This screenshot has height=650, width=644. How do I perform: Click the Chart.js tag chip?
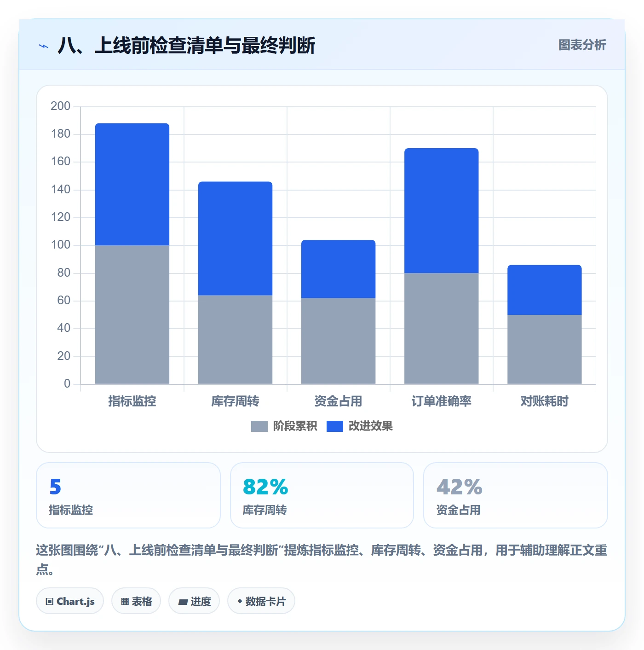70,601
